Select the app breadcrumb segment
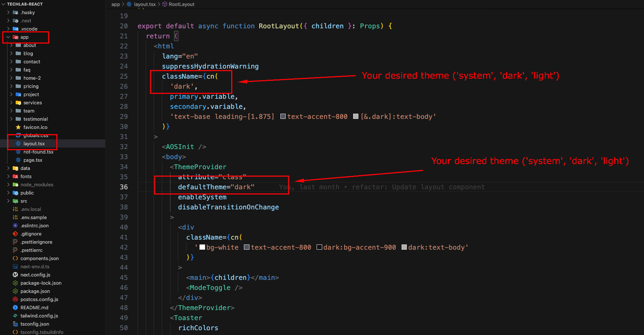644x335 pixels. 116,4
